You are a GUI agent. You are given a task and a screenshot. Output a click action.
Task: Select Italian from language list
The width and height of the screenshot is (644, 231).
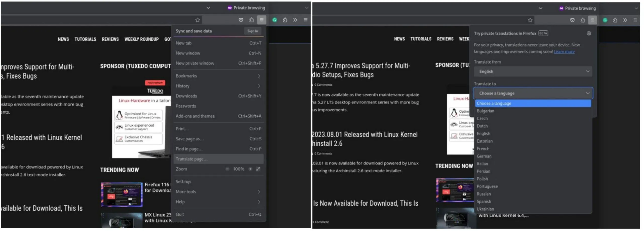(x=533, y=164)
